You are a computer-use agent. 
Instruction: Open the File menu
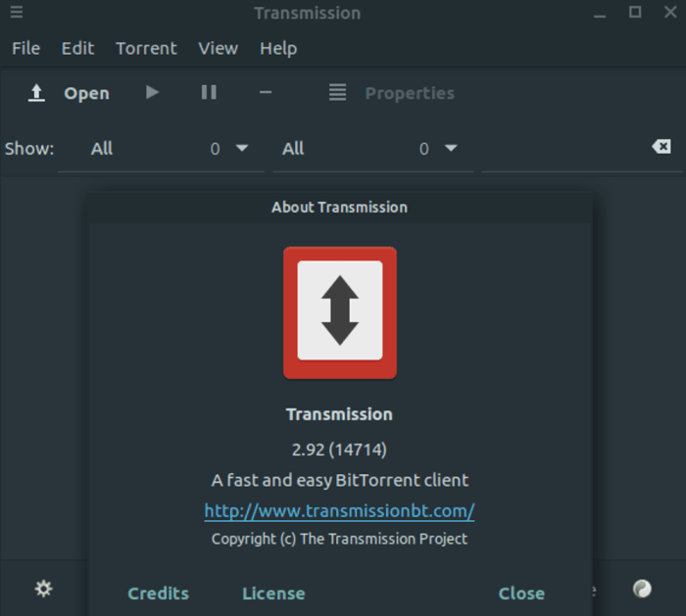point(25,48)
